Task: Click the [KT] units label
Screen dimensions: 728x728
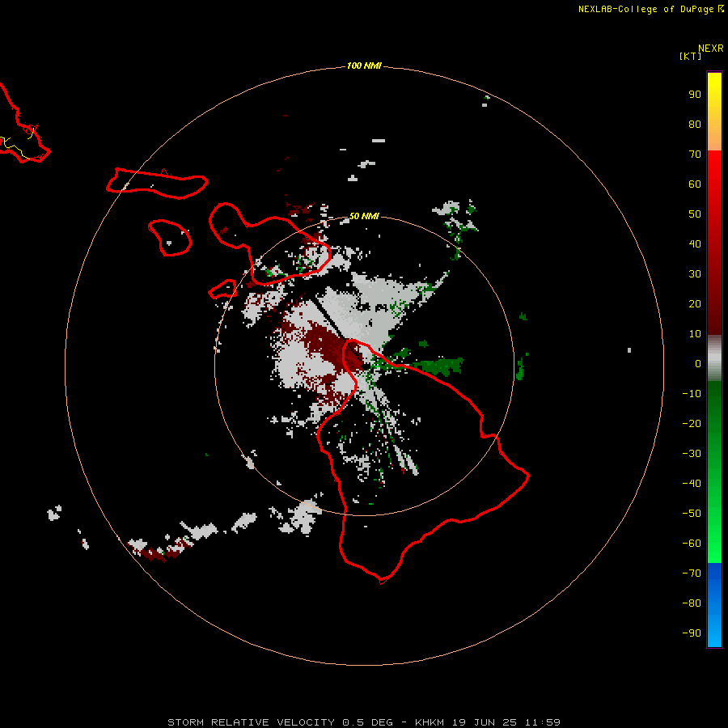Action: click(x=691, y=56)
